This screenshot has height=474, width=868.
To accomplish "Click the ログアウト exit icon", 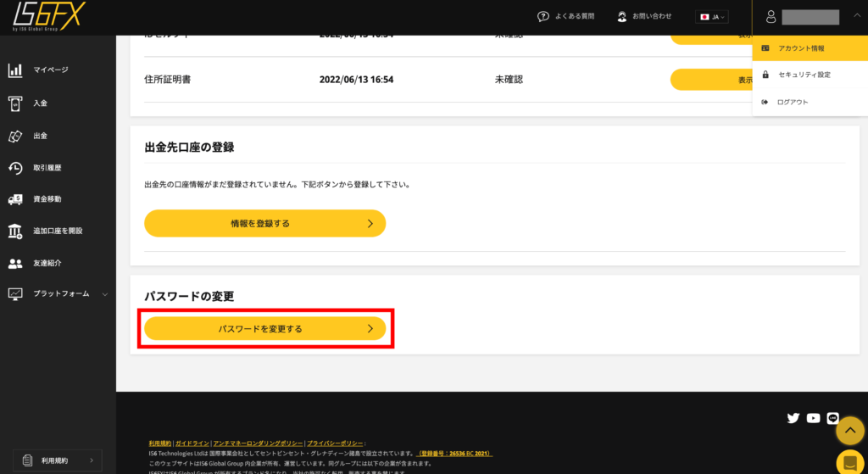I will click(765, 102).
